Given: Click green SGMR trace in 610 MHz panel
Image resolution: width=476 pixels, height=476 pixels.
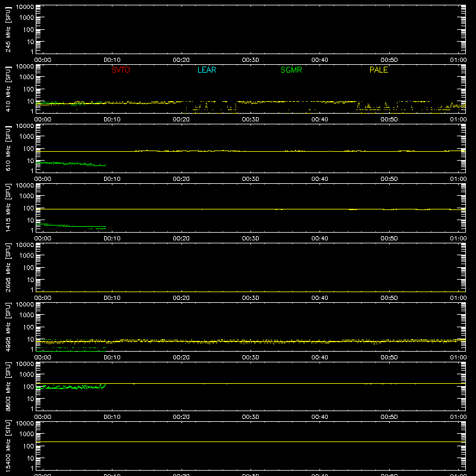Looking at the screenshot, I should (71, 164).
